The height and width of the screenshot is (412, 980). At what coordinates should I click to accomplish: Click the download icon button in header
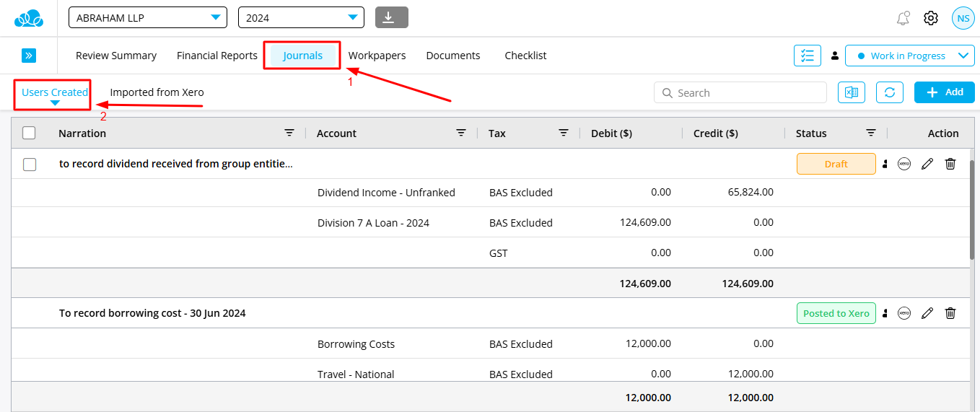click(x=391, y=17)
